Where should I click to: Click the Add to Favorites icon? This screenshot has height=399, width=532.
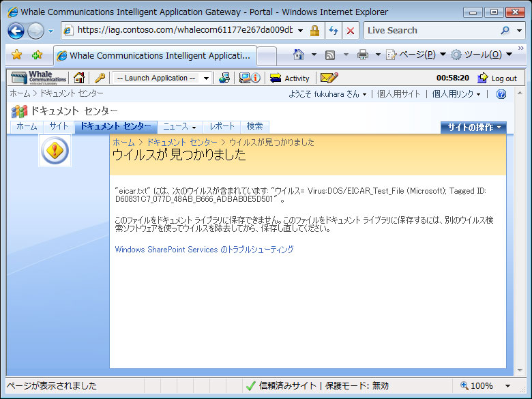(x=37, y=55)
